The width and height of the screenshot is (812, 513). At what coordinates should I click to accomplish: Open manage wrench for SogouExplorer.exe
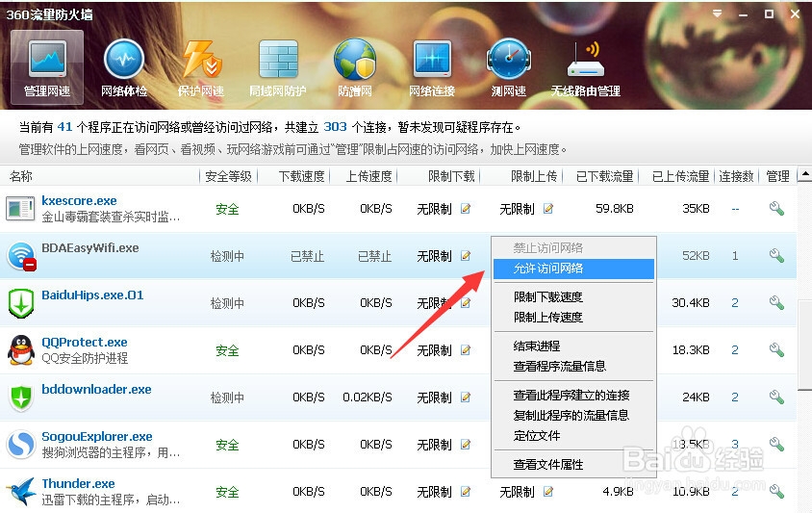coord(776,444)
